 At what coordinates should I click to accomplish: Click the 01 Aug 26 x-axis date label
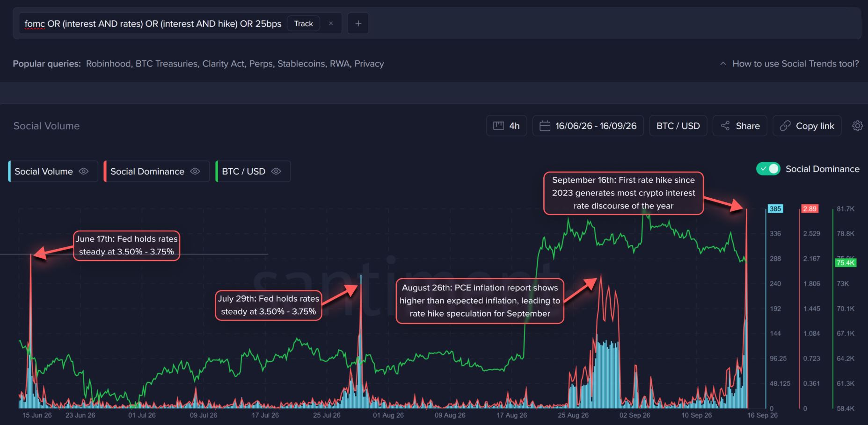(x=388, y=415)
